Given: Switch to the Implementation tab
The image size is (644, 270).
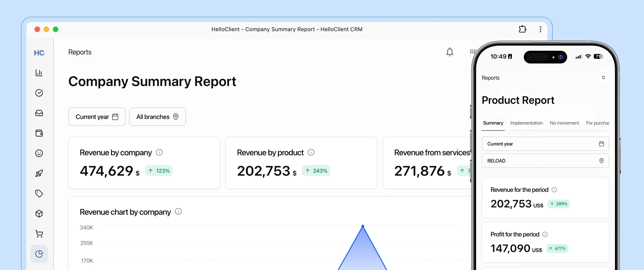Looking at the screenshot, I should tap(526, 123).
